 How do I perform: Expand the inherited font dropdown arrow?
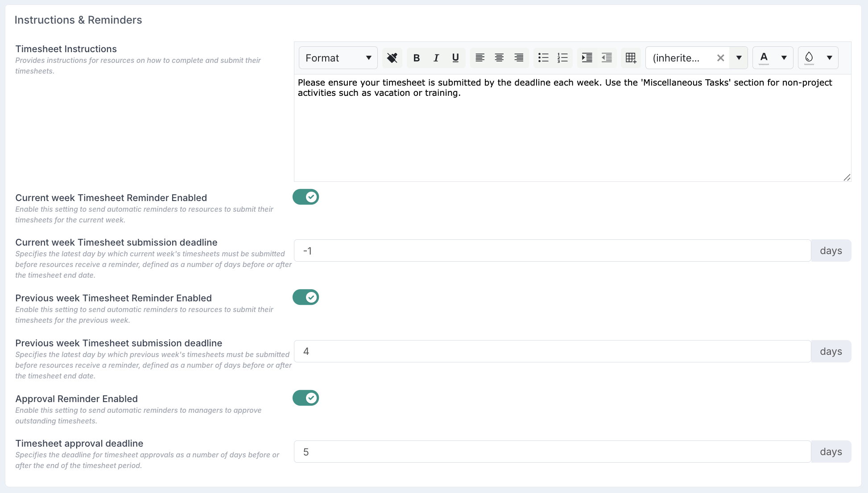pyautogui.click(x=739, y=58)
